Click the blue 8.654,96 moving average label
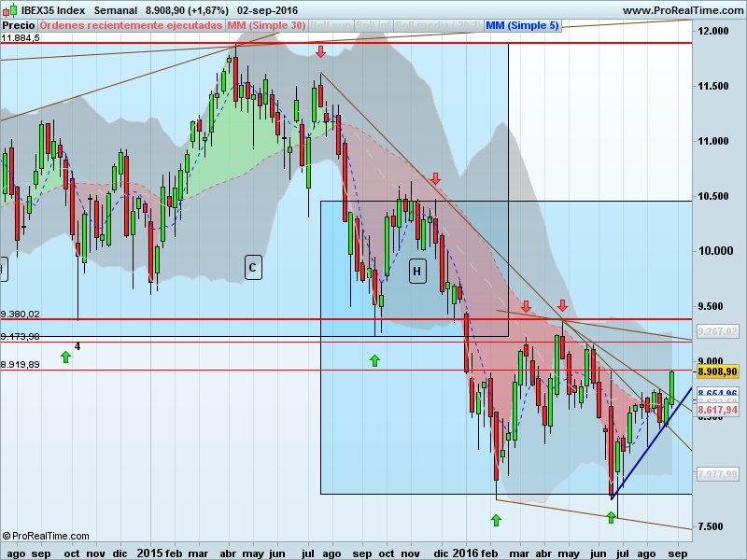This screenshot has height=560, width=747. [x=717, y=393]
